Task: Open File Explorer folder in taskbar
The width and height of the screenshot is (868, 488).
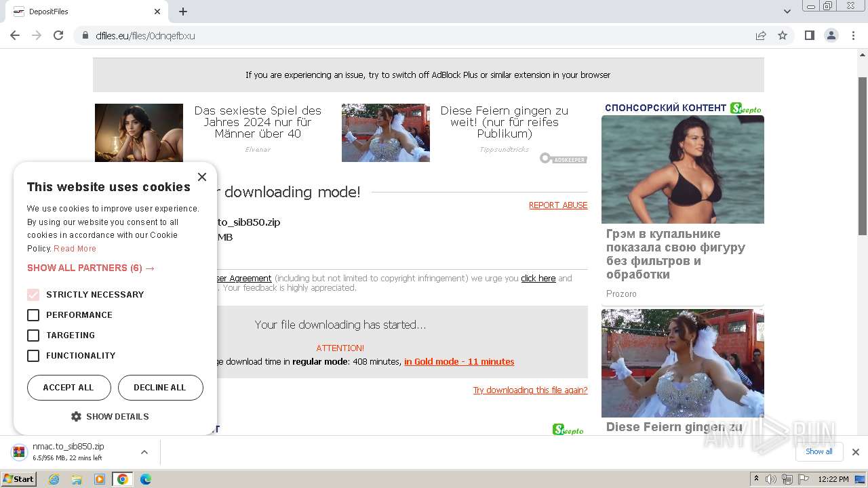Action: tap(77, 479)
